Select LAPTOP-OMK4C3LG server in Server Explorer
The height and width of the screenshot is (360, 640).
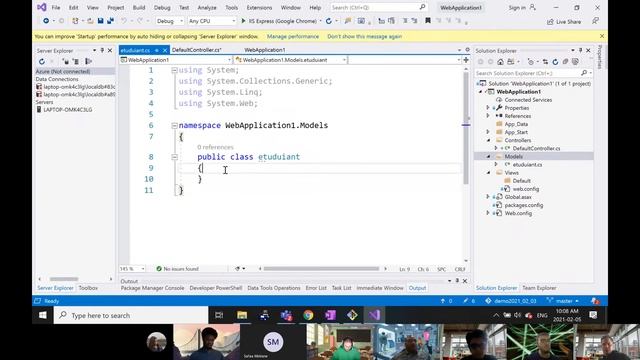[x=68, y=109]
